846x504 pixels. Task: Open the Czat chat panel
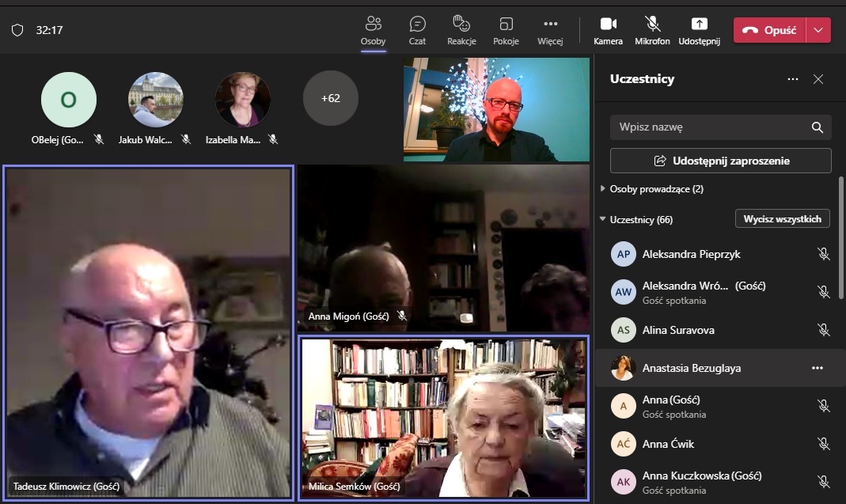coord(417,31)
